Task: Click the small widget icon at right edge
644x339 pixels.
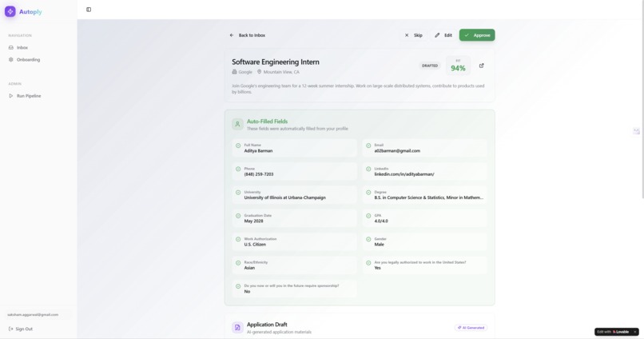Action: (636, 131)
